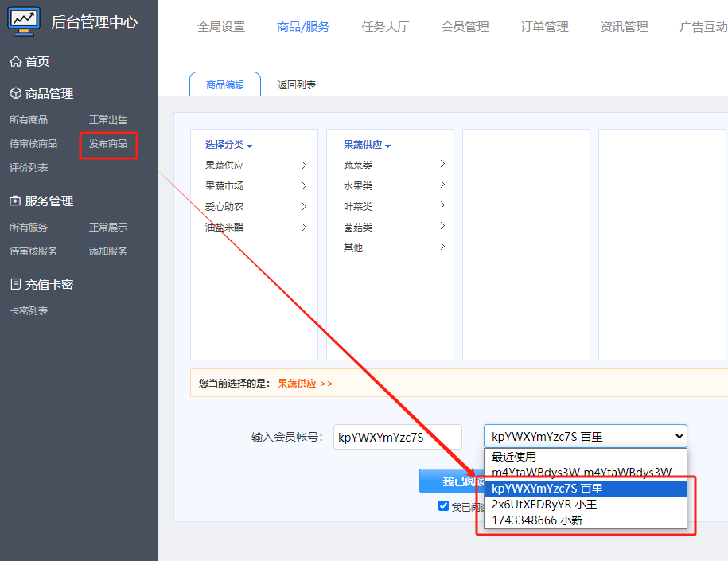Click the cube icon beside 商品管理
This screenshot has width=728, height=561.
[16, 93]
